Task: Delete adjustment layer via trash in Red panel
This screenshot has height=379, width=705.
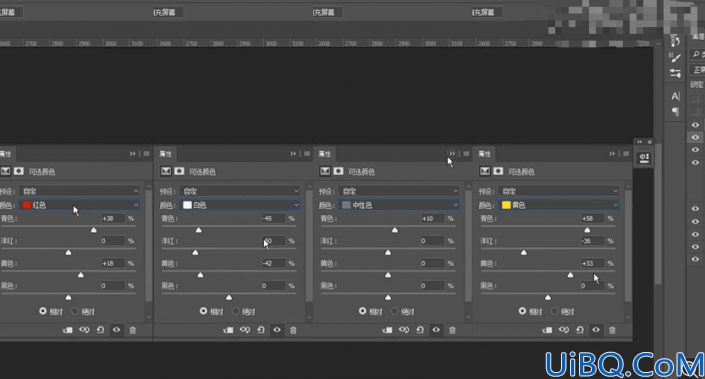Action: (x=133, y=330)
